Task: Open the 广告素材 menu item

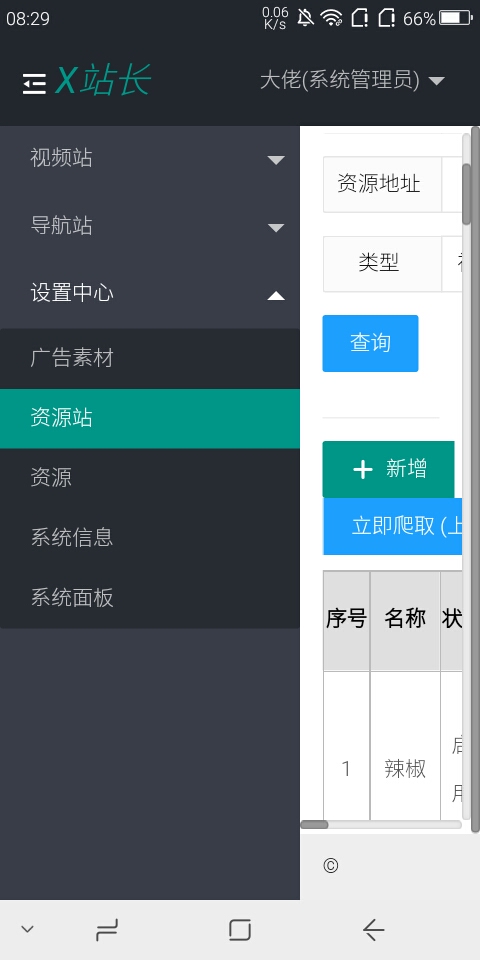Action: [150, 359]
